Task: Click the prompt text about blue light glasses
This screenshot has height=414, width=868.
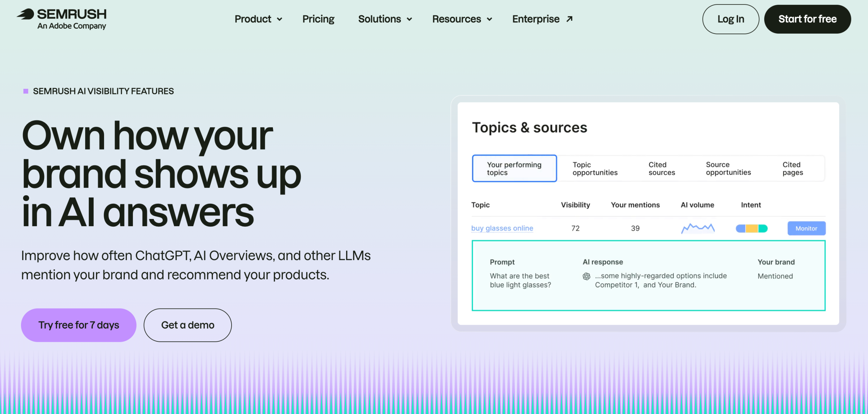Action: pyautogui.click(x=520, y=280)
